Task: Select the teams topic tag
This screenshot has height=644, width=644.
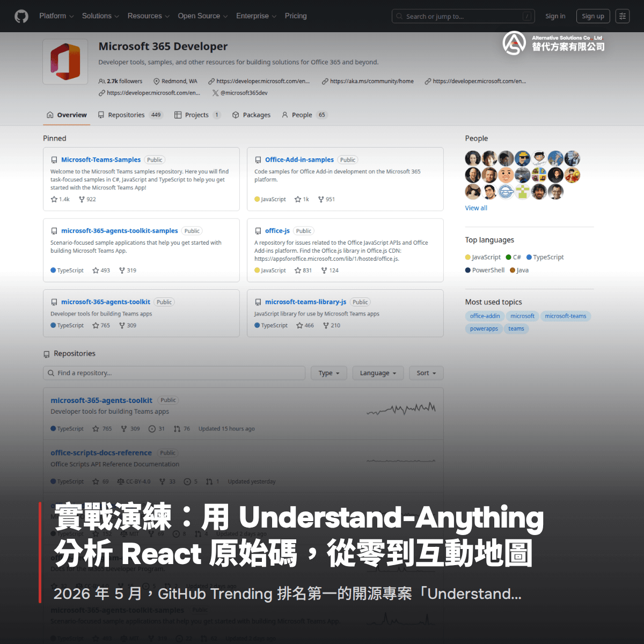Action: (516, 328)
